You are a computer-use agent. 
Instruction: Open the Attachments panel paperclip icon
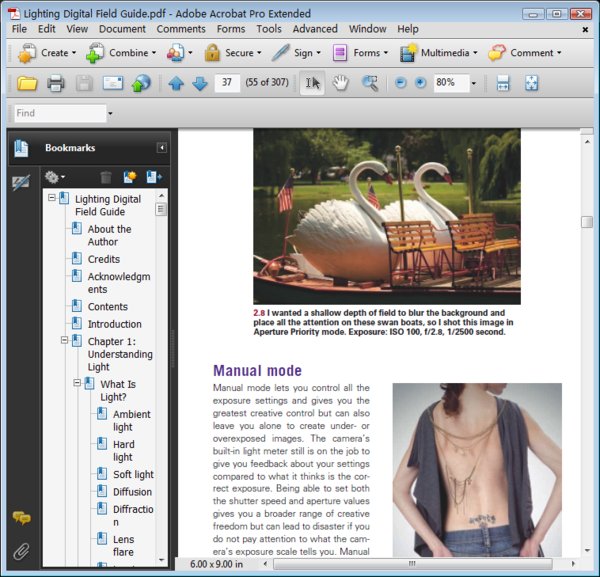click(20, 550)
